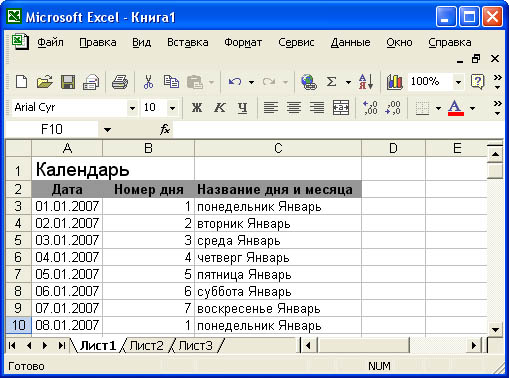The height and width of the screenshot is (378, 509).
Task: Click the F10 Name Box field
Action: tap(52, 129)
